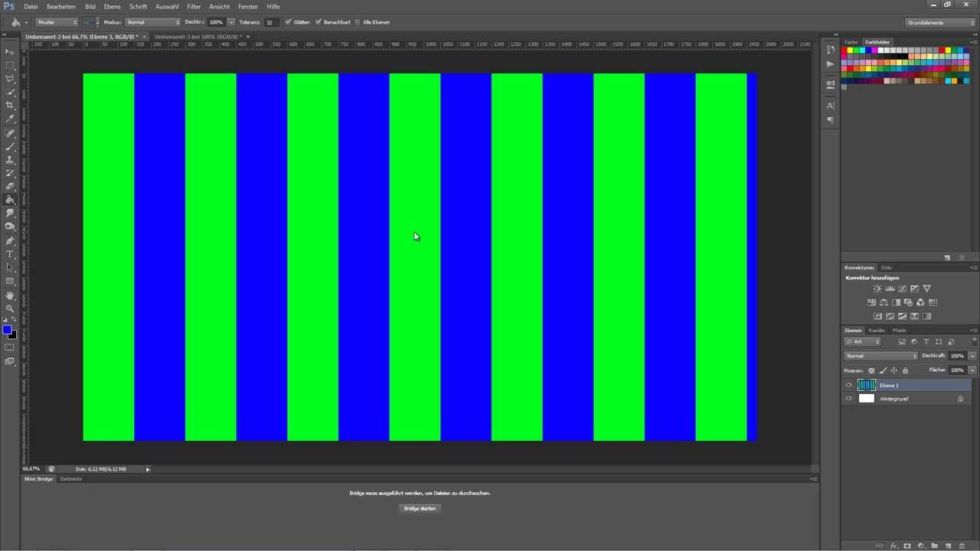Open the Deckkraft slider arrow in options bar
Screen dimensions: 980x551
(x=231, y=22)
